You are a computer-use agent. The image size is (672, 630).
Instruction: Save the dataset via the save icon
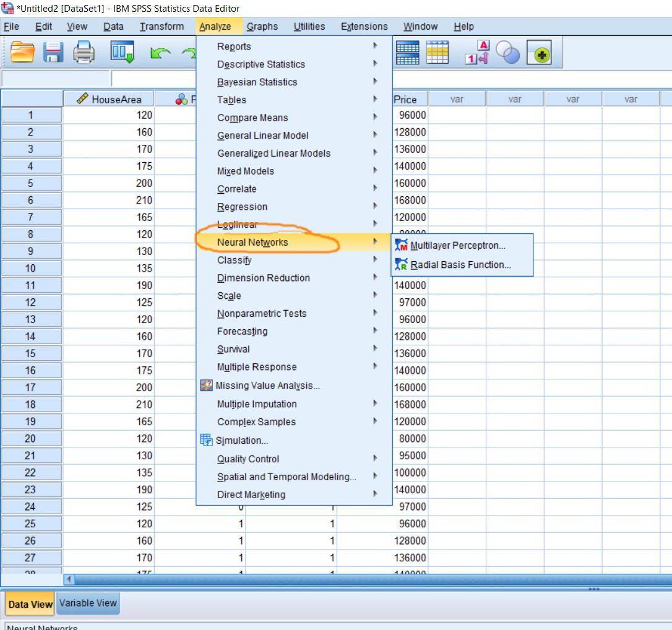click(x=53, y=53)
